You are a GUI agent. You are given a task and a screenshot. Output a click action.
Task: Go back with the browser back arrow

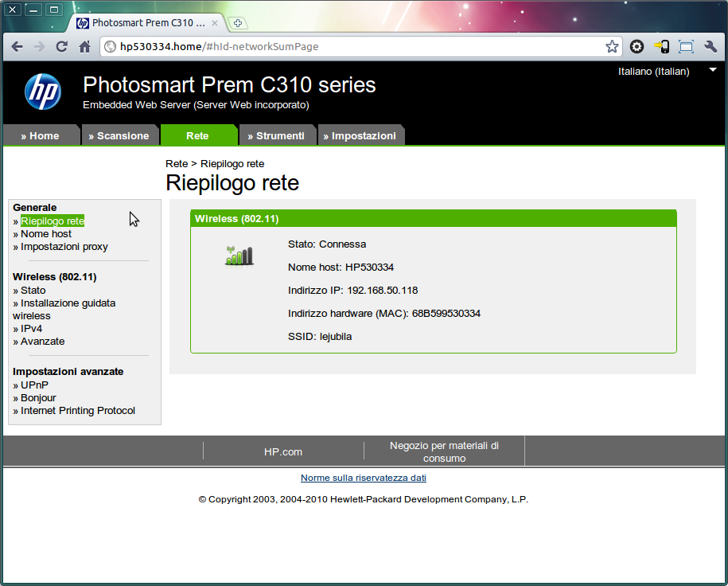tap(18, 46)
